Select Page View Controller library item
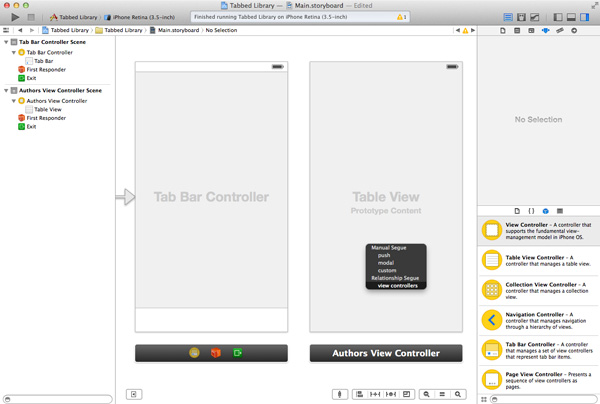Image resolution: width=600 pixels, height=404 pixels. click(539, 380)
